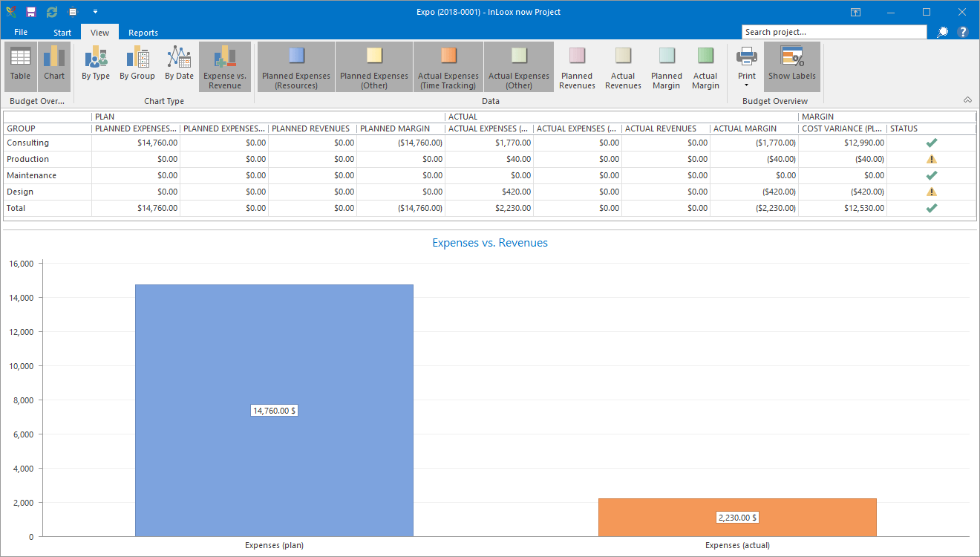This screenshot has height=557, width=980.
Task: Open the Reports ribbon tab
Action: point(143,32)
